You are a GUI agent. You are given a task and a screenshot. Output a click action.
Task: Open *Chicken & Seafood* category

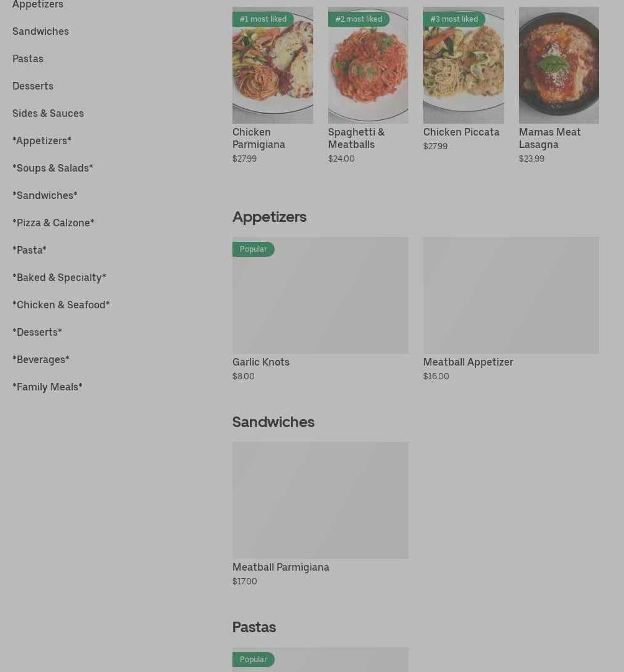(x=62, y=305)
